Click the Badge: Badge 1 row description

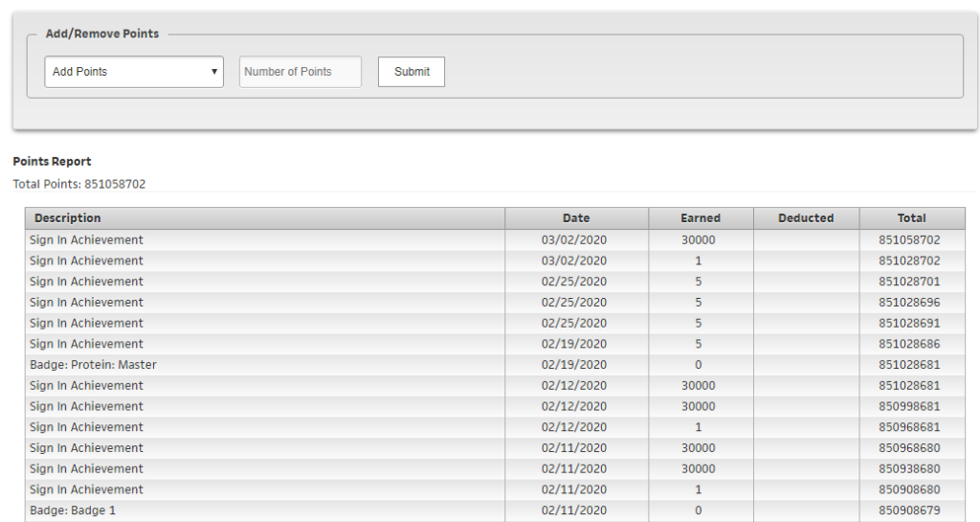tap(73, 511)
